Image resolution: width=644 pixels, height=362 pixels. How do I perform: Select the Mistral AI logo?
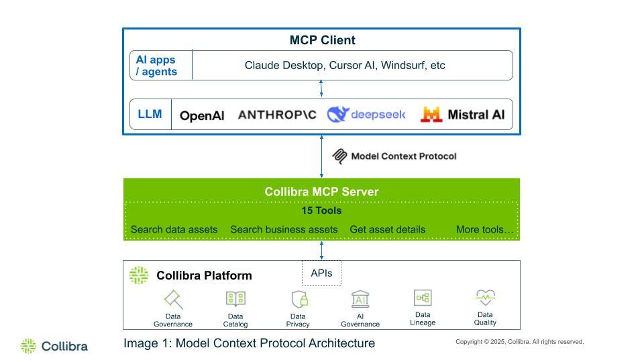pyautogui.click(x=431, y=115)
